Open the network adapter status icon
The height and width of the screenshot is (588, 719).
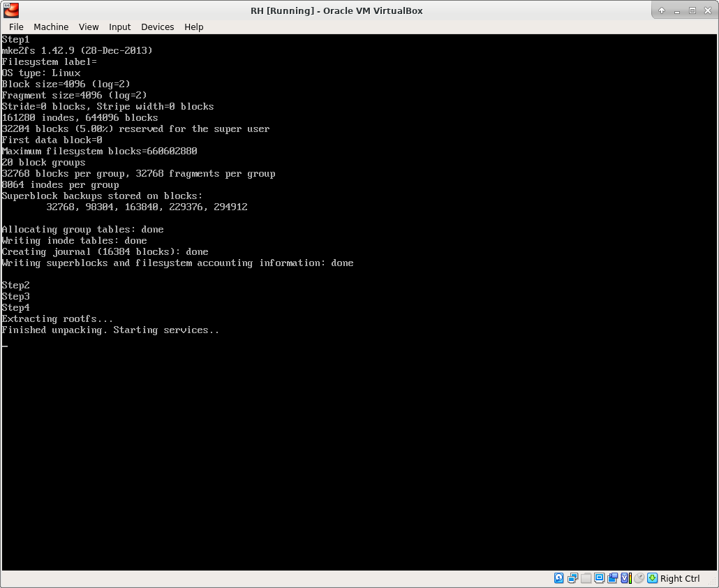coord(572,578)
